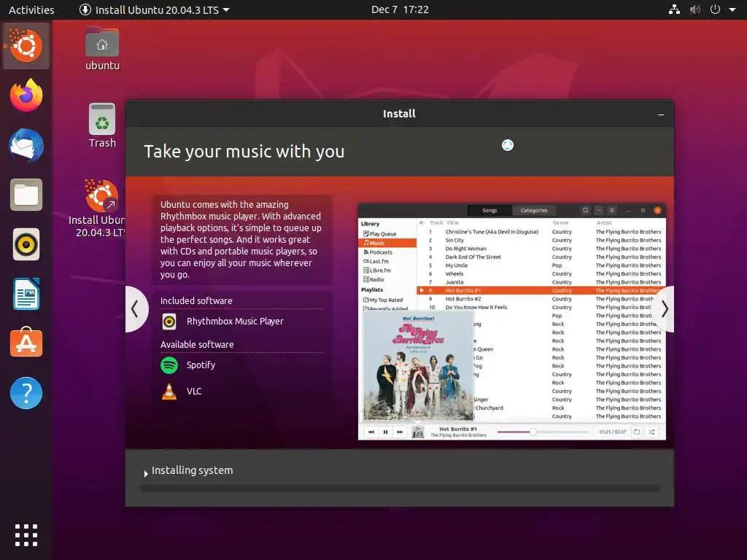Select Last.fm in Rhythmbox library
The image size is (747, 560).
tap(376, 261)
